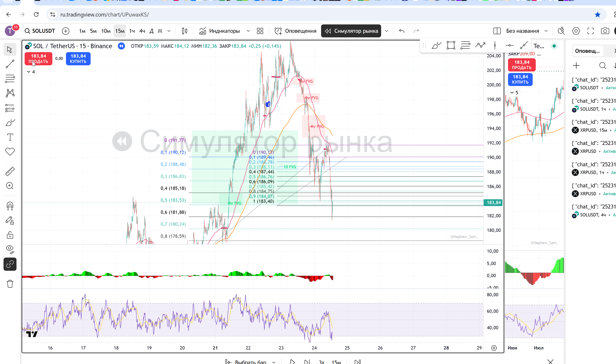Screen dimensions: 616x364
Task: Jump replay to real-time
Action: 358,362
